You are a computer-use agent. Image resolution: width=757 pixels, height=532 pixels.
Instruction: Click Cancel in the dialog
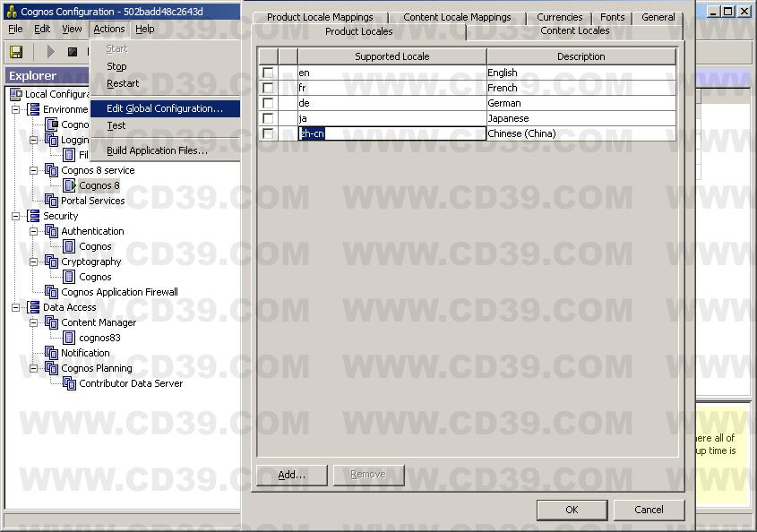pos(649,510)
